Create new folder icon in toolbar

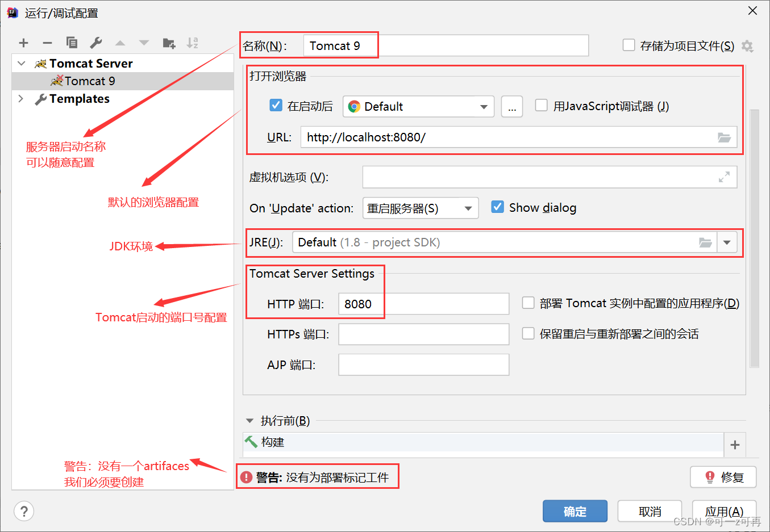coord(169,43)
